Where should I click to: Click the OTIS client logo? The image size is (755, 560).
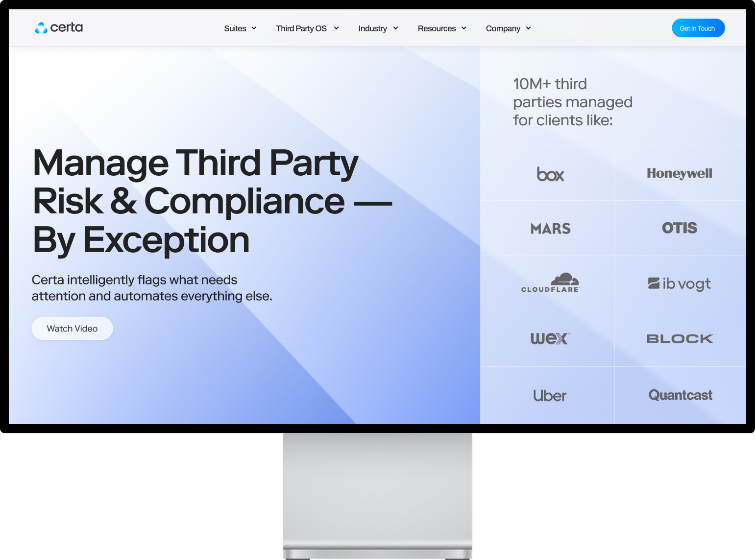click(x=680, y=228)
